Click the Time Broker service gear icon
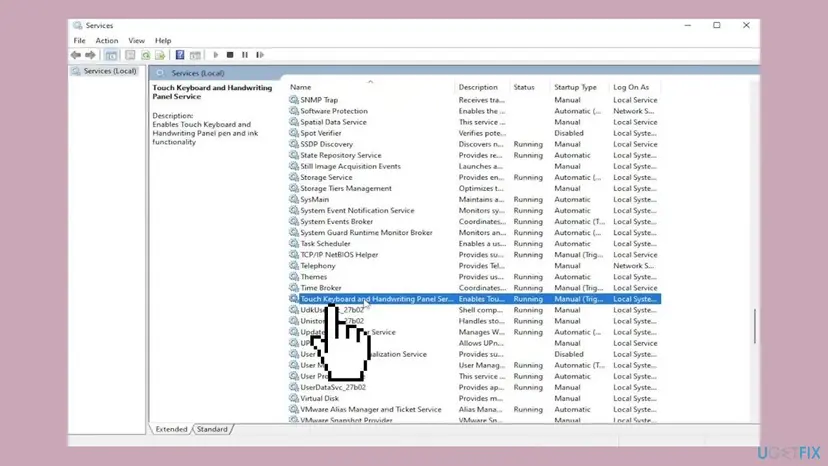Screen dimensions: 828x466 [x=294, y=287]
